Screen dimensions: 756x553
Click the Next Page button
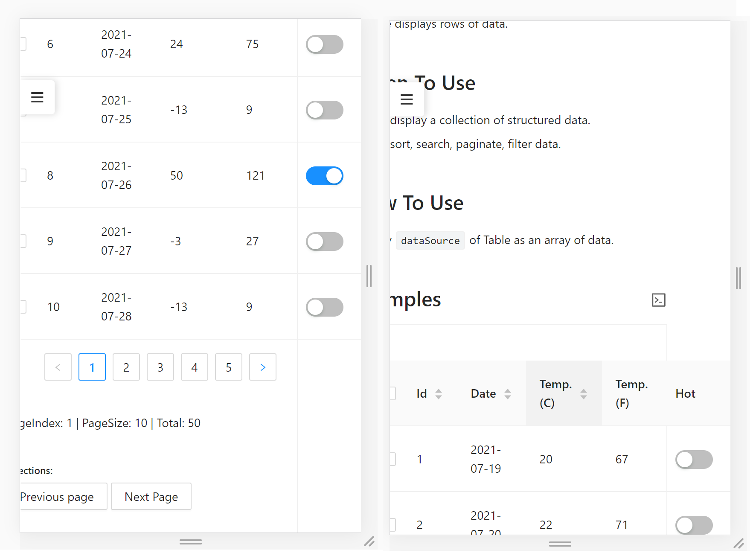click(x=151, y=496)
